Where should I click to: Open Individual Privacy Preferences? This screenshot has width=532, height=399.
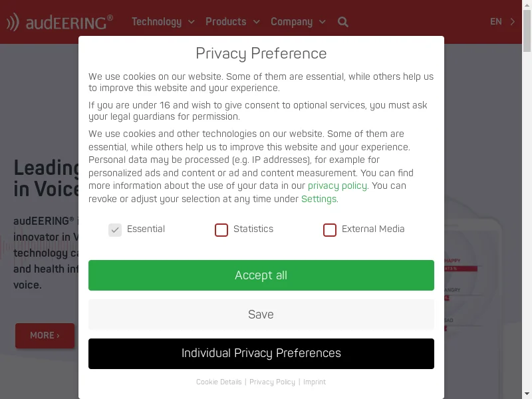tap(261, 354)
